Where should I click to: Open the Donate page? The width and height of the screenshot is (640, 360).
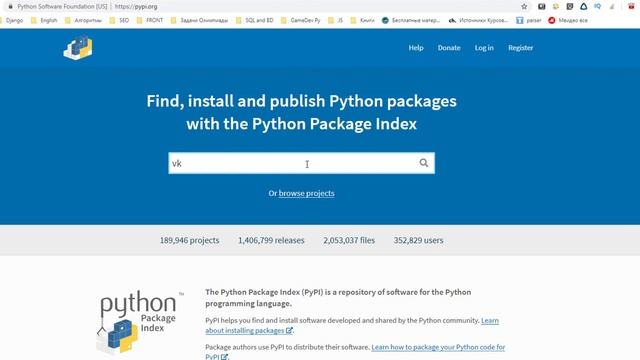[449, 48]
